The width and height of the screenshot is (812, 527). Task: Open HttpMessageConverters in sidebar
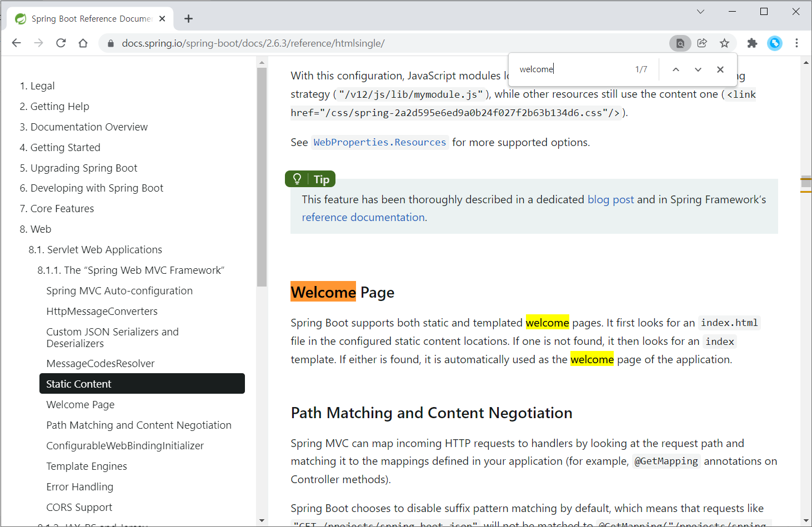coord(102,312)
